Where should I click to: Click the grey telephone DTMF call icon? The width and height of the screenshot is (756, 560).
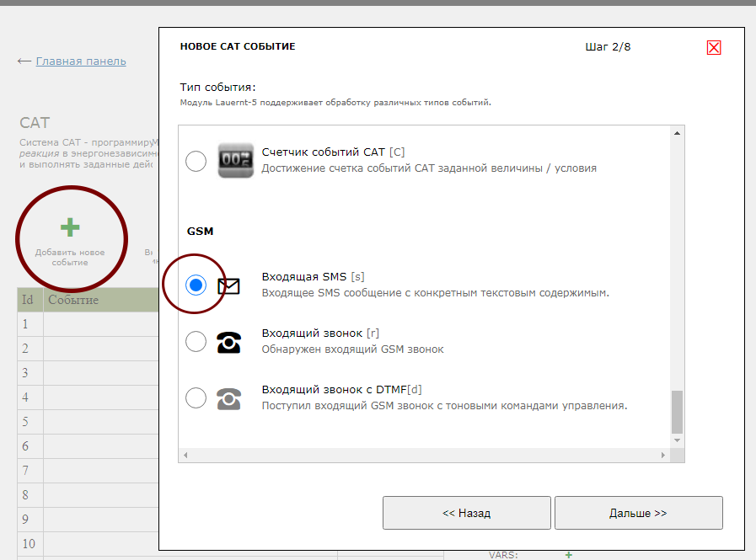[x=228, y=398]
